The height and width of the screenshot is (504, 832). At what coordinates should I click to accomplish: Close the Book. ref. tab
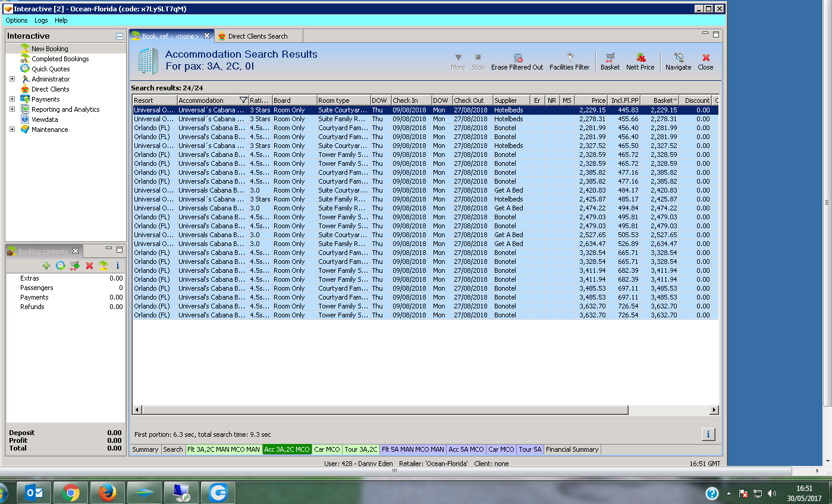207,36
